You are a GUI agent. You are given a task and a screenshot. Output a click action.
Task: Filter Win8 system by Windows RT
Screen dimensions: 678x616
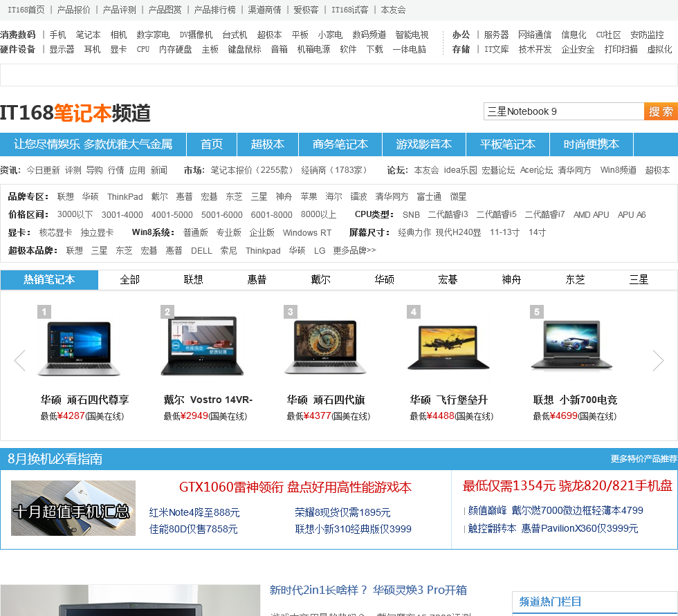307,233
